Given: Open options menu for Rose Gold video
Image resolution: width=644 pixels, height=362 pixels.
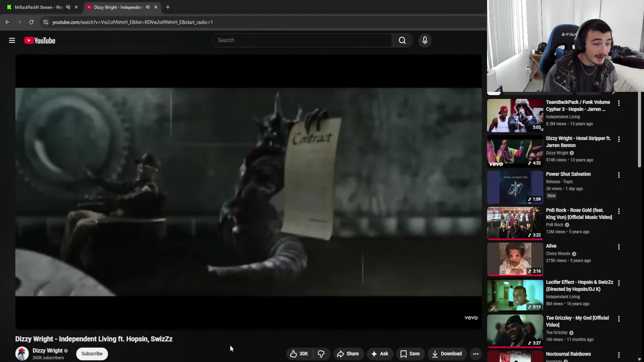Looking at the screenshot, I should [x=619, y=211].
